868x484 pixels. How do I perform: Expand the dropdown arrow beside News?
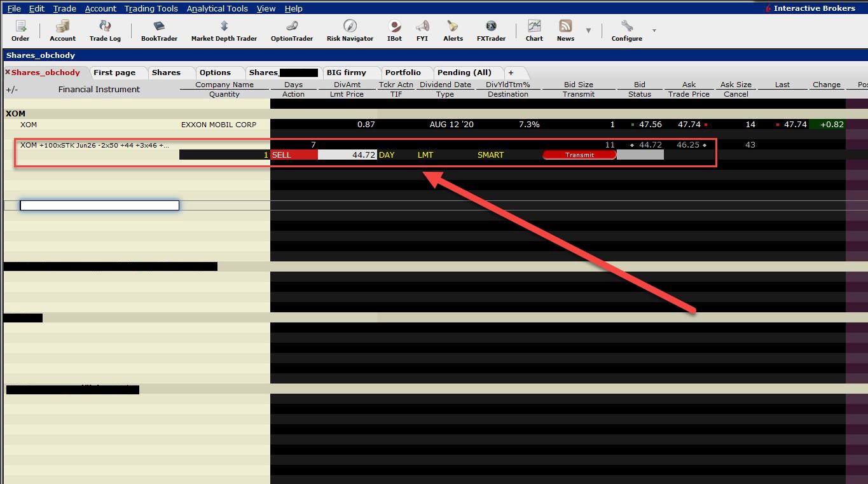coord(588,31)
